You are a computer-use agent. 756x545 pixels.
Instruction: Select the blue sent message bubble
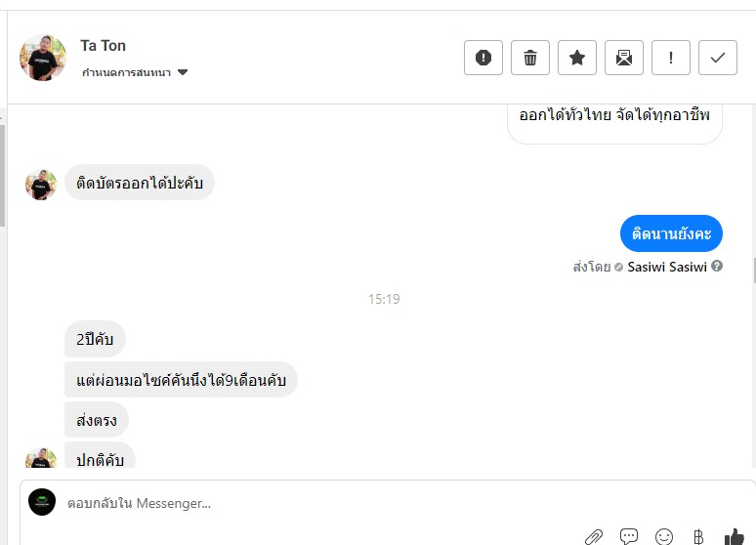pos(671,233)
